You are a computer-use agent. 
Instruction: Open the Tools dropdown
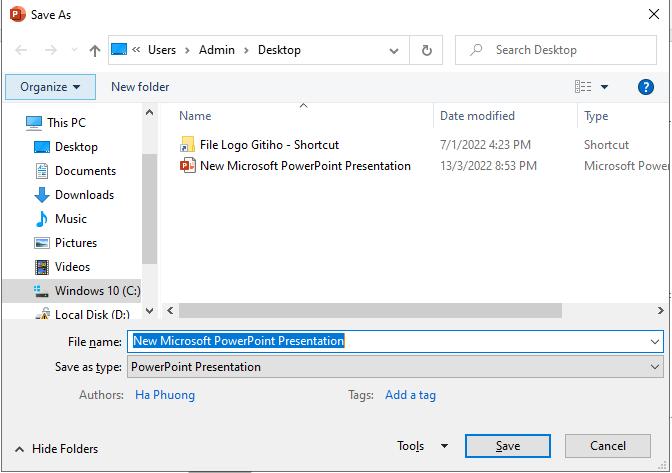click(422, 446)
